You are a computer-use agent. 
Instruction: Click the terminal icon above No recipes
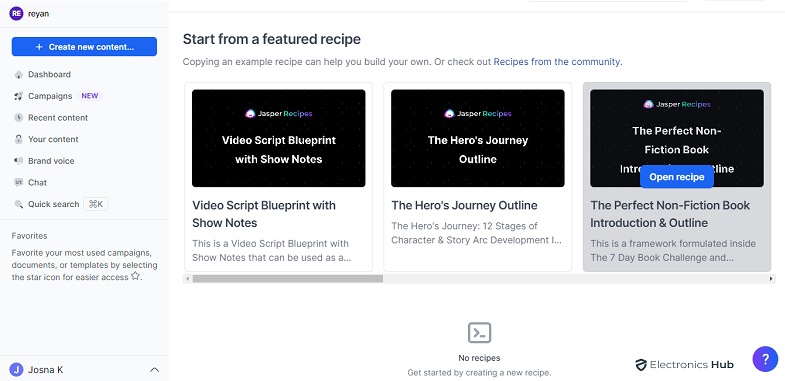[479, 332]
